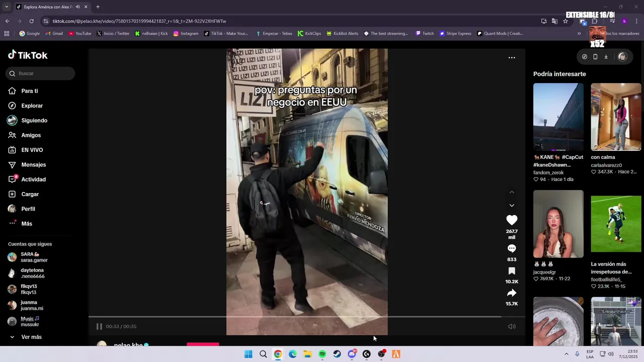The height and width of the screenshot is (362, 644).
Task: Mute the Chrome tab audio icon
Action: pos(77,7)
